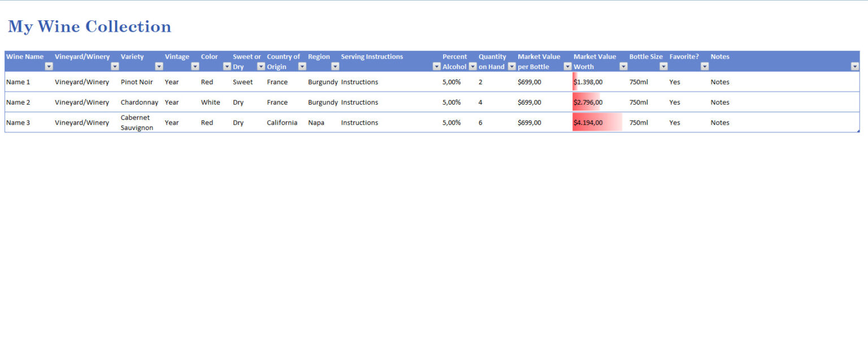Select the $699,00 cell for Name 3
The height and width of the screenshot is (357, 868).
pyautogui.click(x=529, y=122)
